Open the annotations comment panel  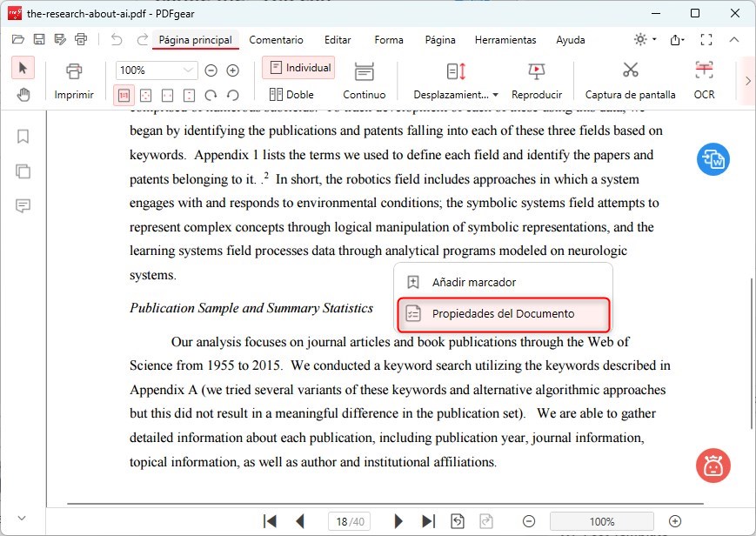pos(23,206)
